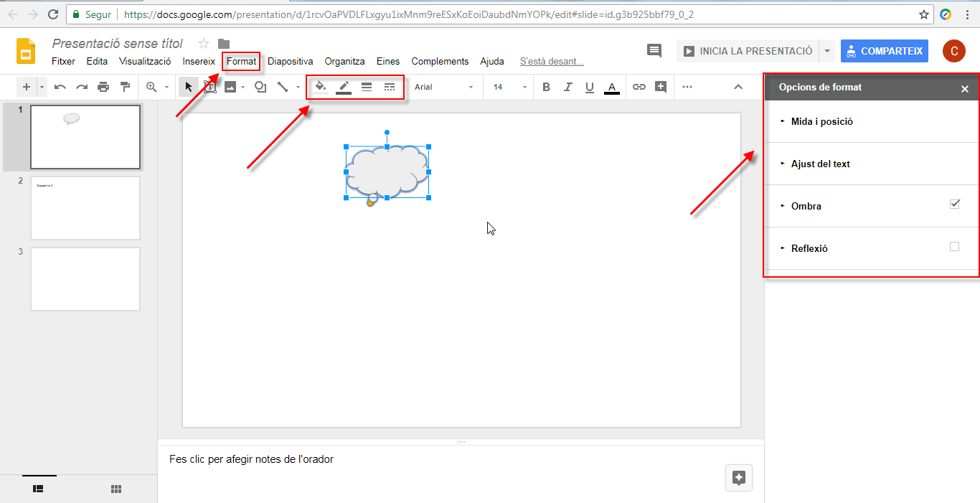Open the fill color paint bucket

click(x=321, y=87)
